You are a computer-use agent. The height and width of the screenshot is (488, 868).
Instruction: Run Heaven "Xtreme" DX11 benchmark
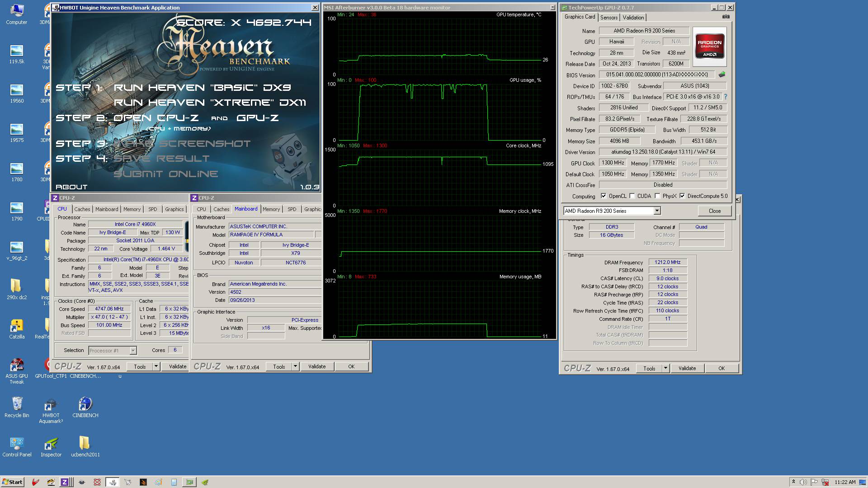pyautogui.click(x=210, y=103)
